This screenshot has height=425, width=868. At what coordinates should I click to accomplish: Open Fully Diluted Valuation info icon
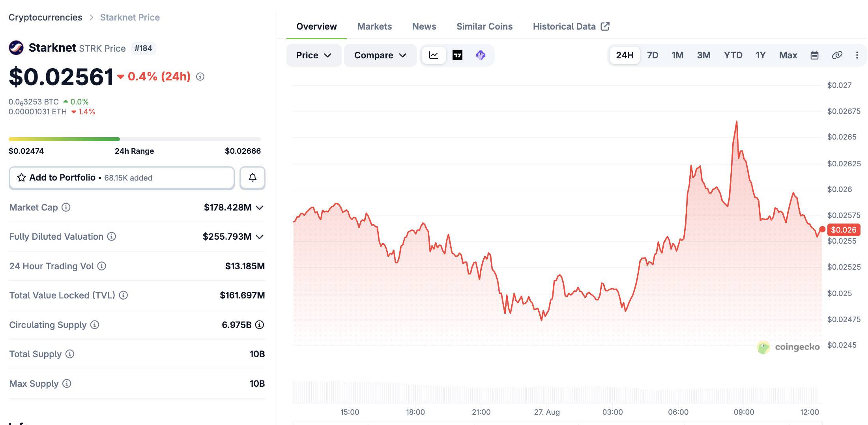point(112,237)
